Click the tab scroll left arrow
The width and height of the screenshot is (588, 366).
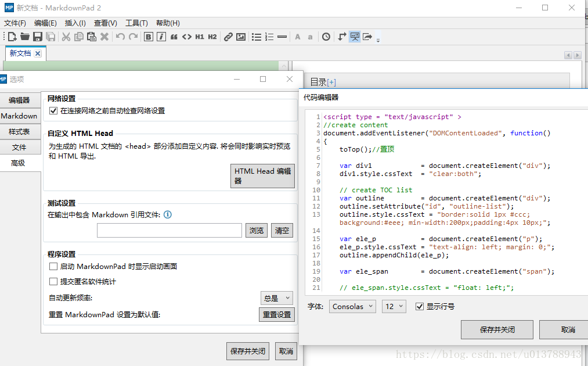[x=568, y=55]
